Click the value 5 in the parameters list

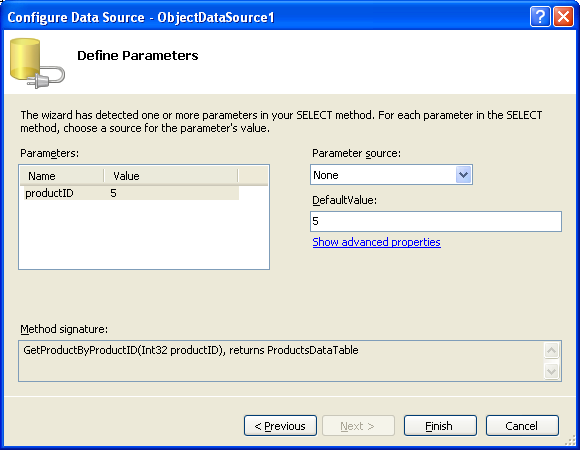click(x=113, y=193)
